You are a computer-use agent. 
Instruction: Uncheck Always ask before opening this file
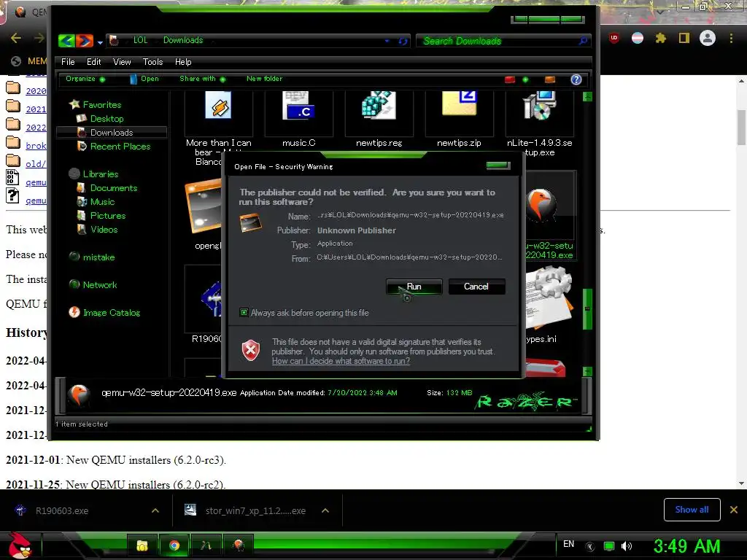244,313
